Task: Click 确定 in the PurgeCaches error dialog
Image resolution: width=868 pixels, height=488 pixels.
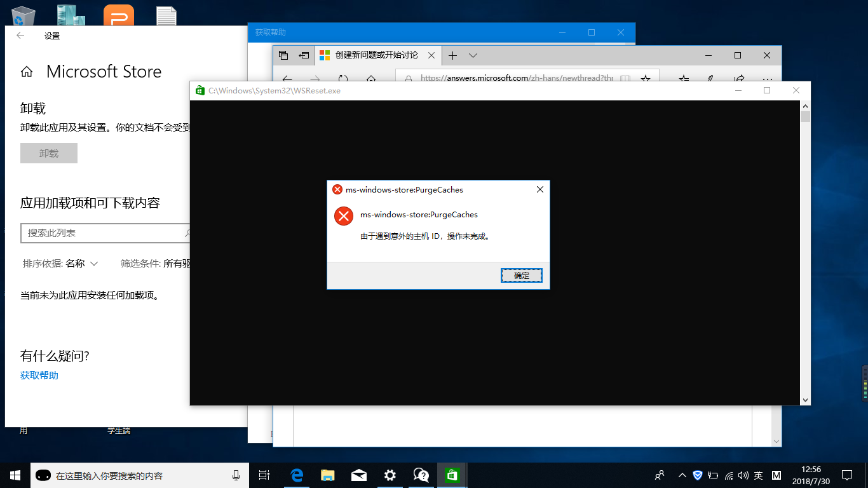Action: 521,275
